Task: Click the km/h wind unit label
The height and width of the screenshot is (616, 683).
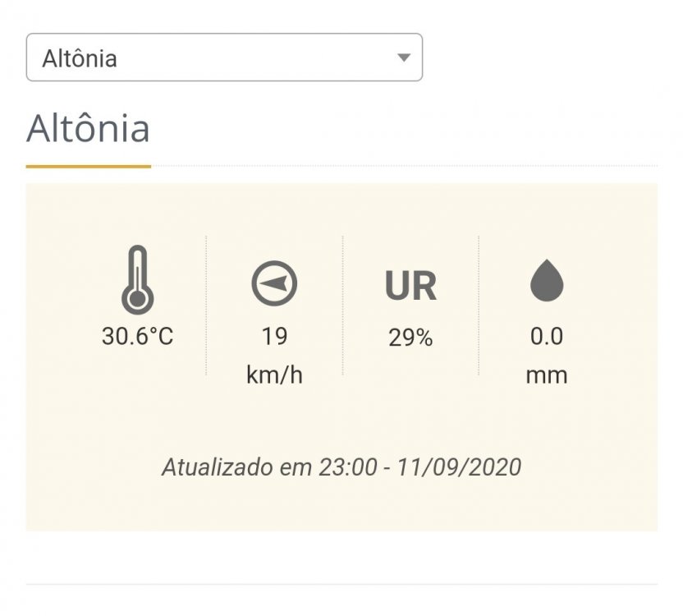Action: [x=274, y=375]
